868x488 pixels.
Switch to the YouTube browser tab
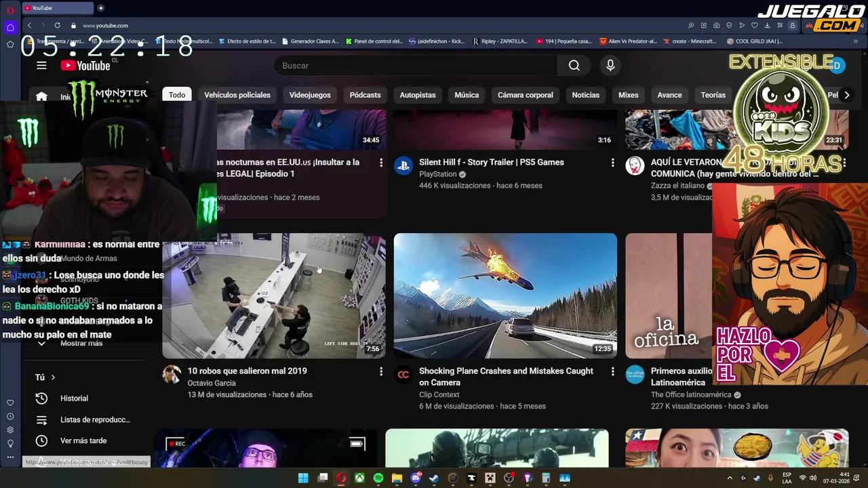58,8
